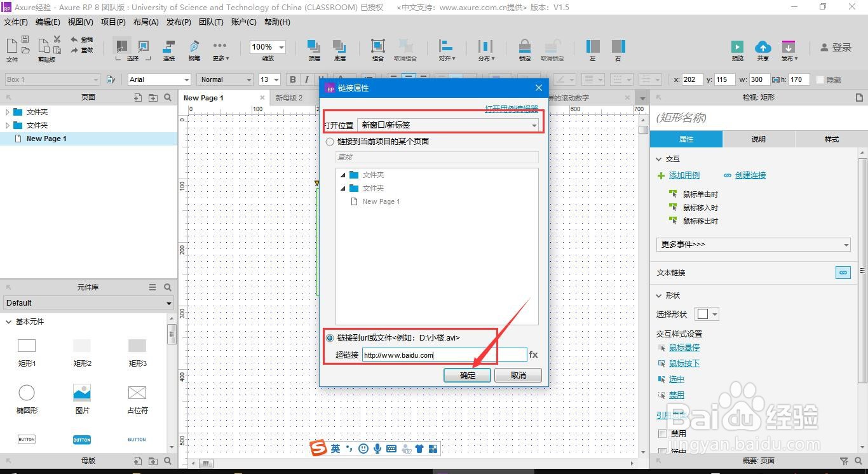Viewport: 868px width, 474px height.
Task: Toggle the 隐藏 checkbox in style bar
Action: pos(820,79)
